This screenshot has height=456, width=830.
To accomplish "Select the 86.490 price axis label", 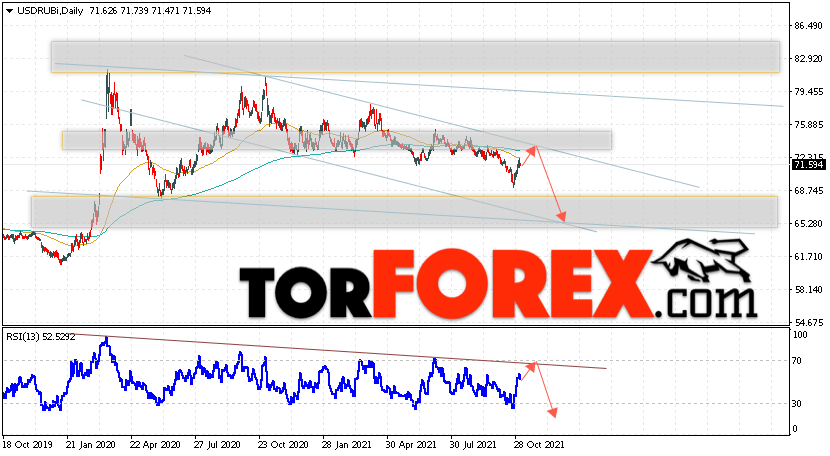I will tap(808, 25).
